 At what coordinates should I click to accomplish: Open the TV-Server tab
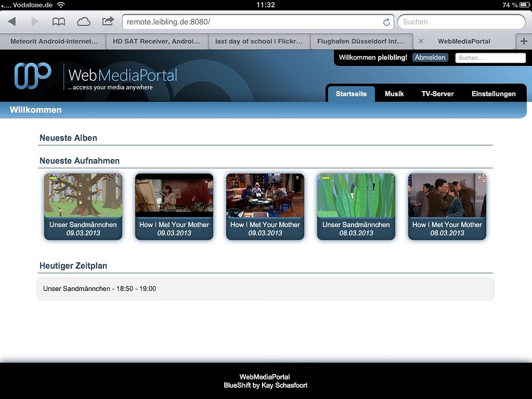(x=437, y=94)
